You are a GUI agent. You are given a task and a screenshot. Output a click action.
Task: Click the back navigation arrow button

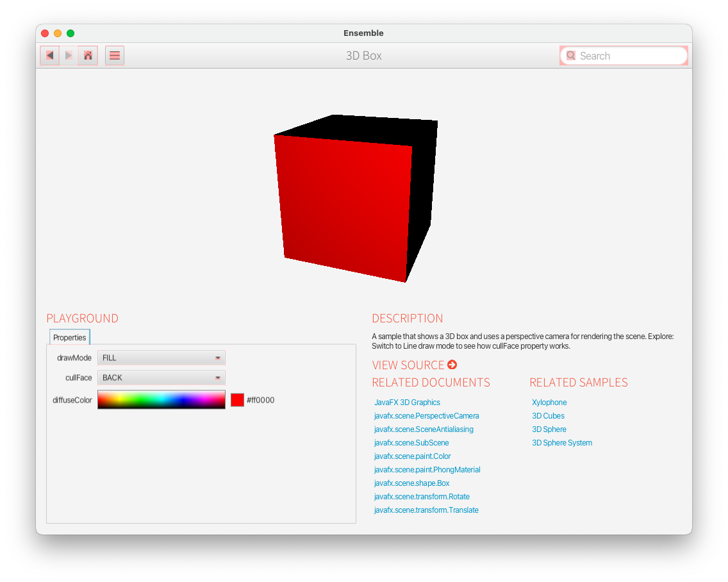49,56
